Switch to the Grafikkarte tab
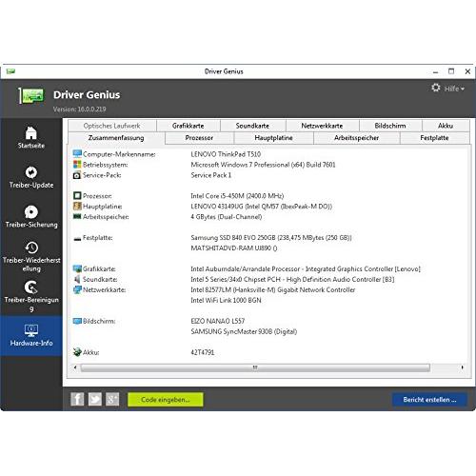476x476 pixels. tap(188, 126)
